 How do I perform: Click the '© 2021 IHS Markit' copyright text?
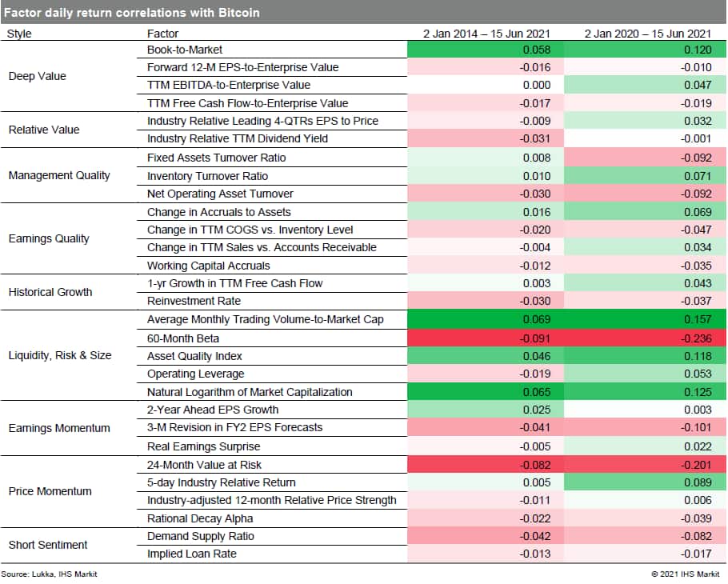coord(685,574)
